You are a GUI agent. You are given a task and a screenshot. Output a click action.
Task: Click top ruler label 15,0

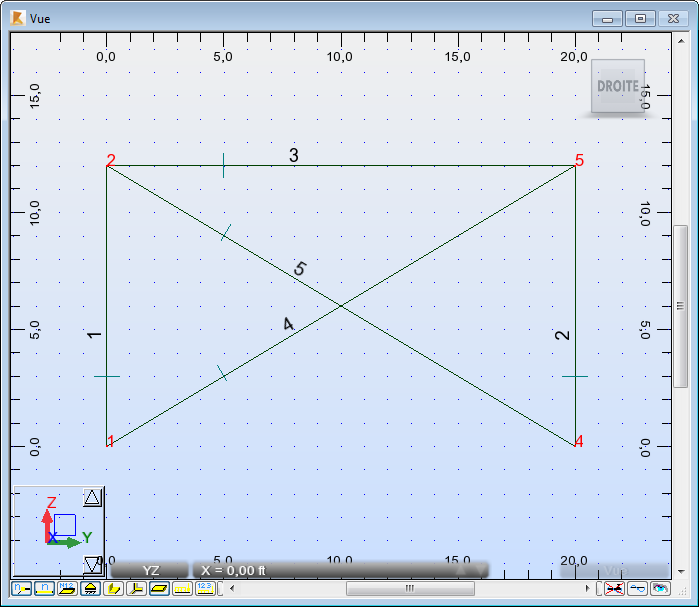pos(457,57)
